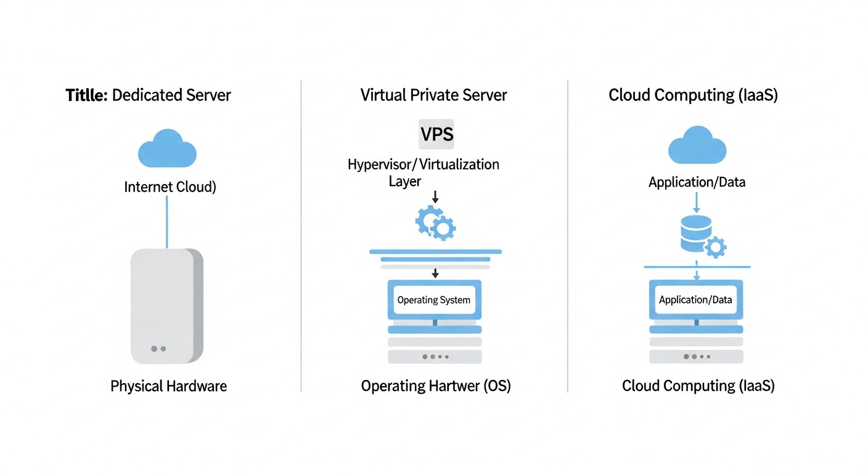Click the Application/Data text box

pos(695,299)
